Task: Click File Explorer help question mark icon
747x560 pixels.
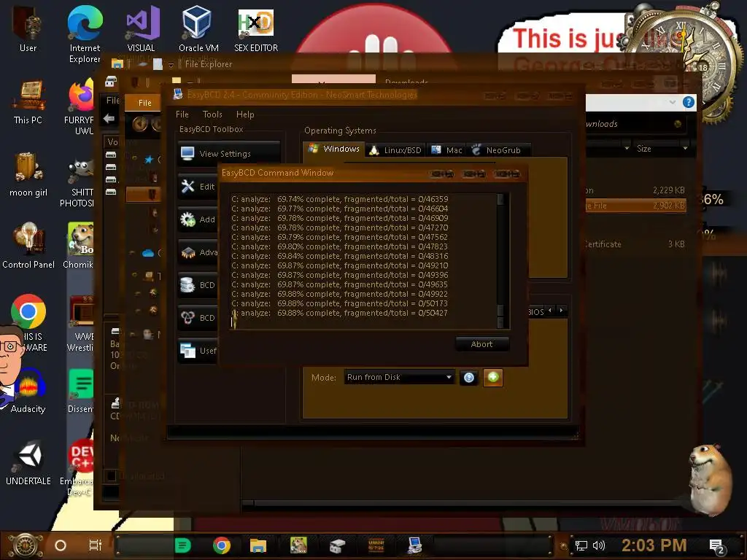Action: (688, 102)
